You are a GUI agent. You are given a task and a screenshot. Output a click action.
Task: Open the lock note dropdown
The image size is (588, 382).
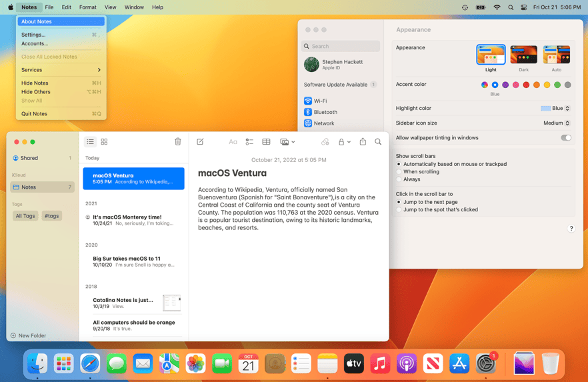pos(344,142)
